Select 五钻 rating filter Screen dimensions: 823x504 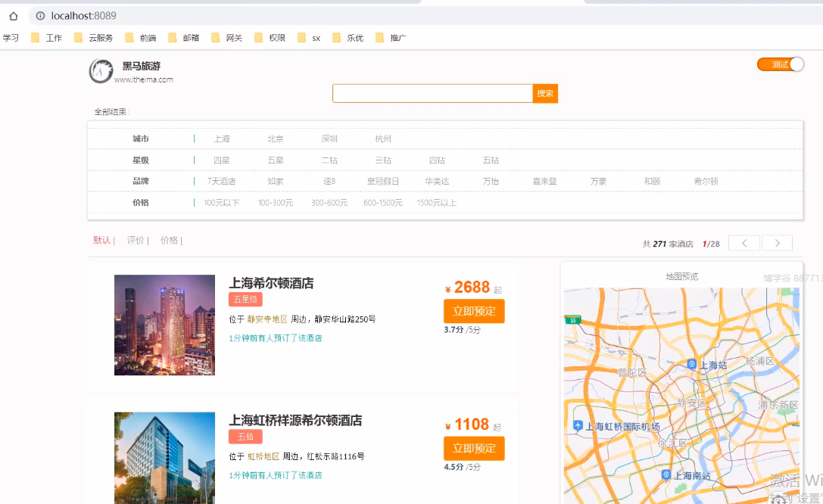[491, 160]
